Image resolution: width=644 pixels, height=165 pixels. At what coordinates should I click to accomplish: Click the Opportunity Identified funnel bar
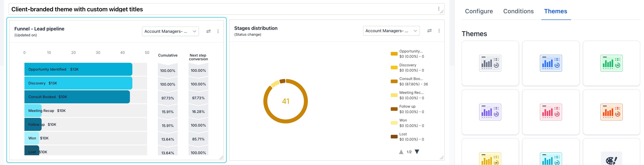[x=78, y=69]
